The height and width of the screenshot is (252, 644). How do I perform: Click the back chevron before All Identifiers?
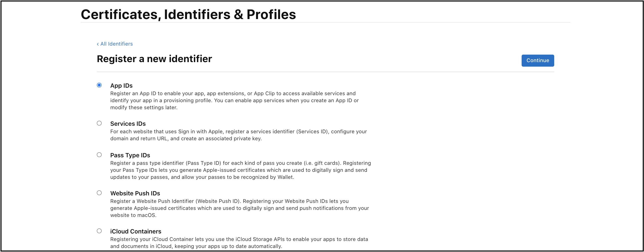98,44
